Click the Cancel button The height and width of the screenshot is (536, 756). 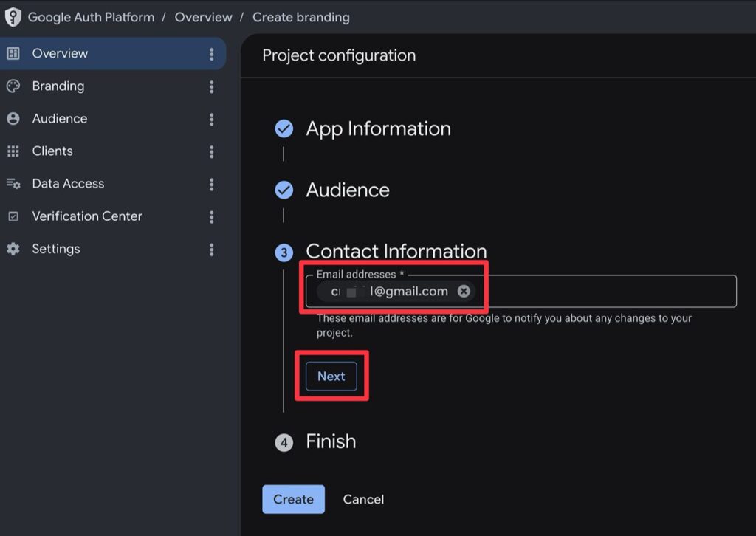pos(363,499)
